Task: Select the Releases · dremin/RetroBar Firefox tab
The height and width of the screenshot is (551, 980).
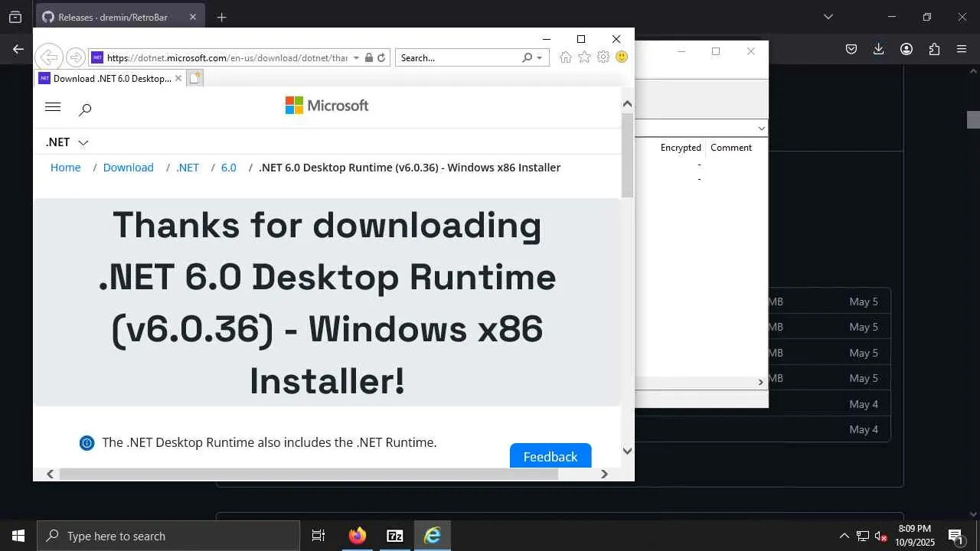Action: click(x=120, y=17)
